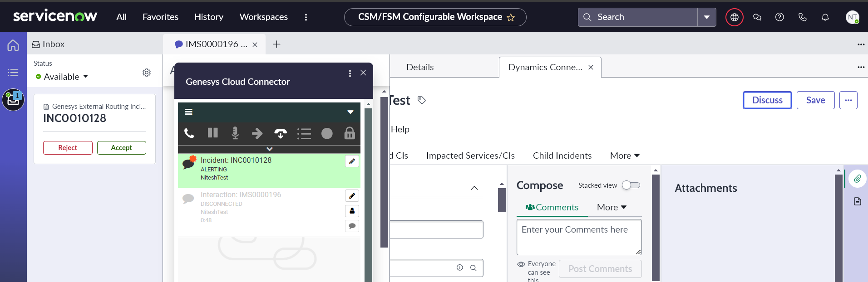Close the IMS0000196 tab
This screenshot has height=282, width=868.
255,44
